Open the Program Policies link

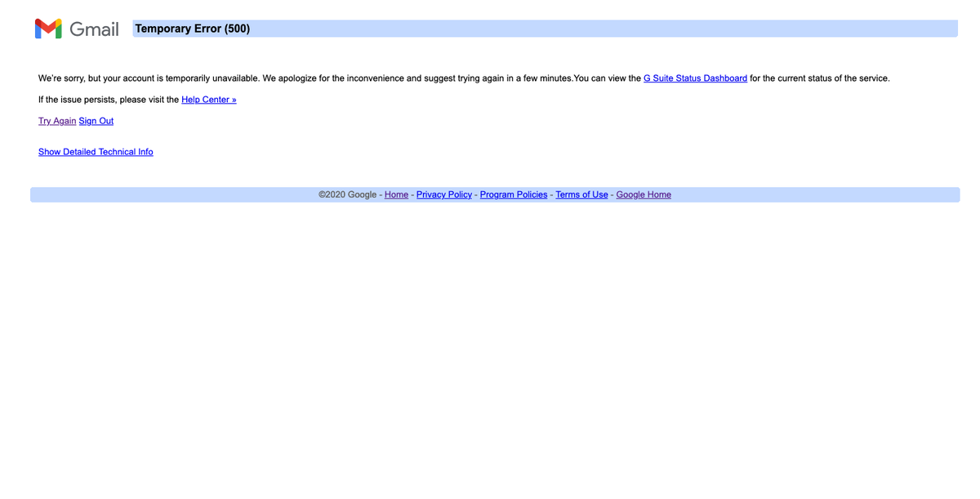514,194
